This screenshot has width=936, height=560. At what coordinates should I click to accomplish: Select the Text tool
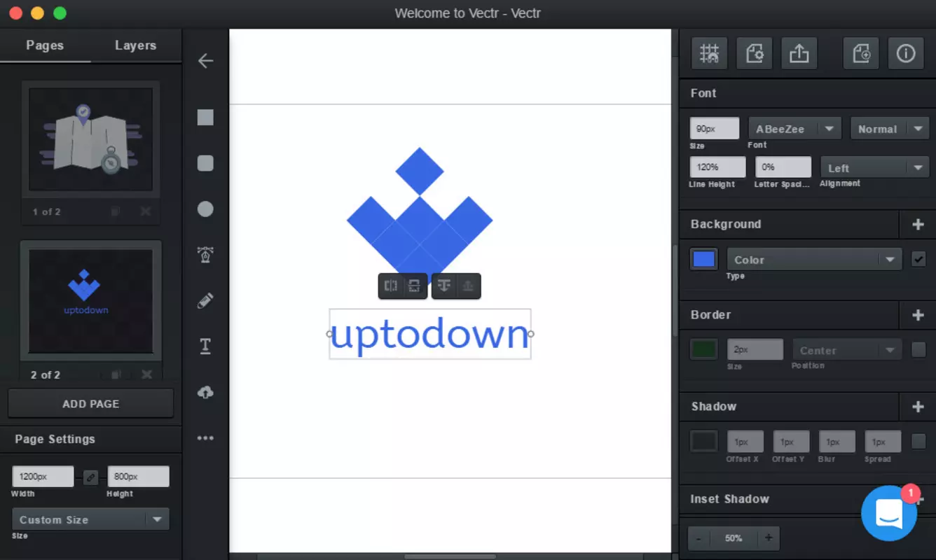205,346
